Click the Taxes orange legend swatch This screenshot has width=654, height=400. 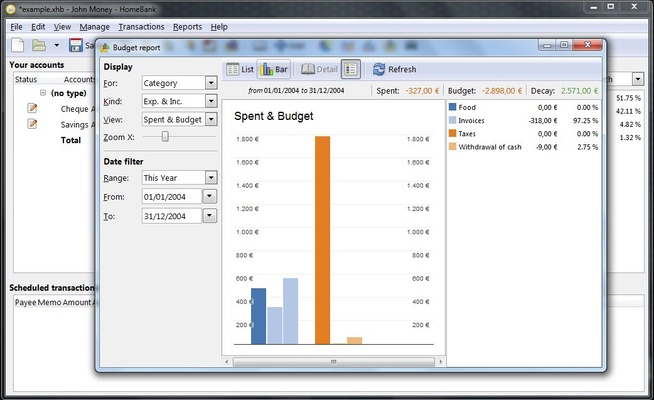tap(452, 133)
